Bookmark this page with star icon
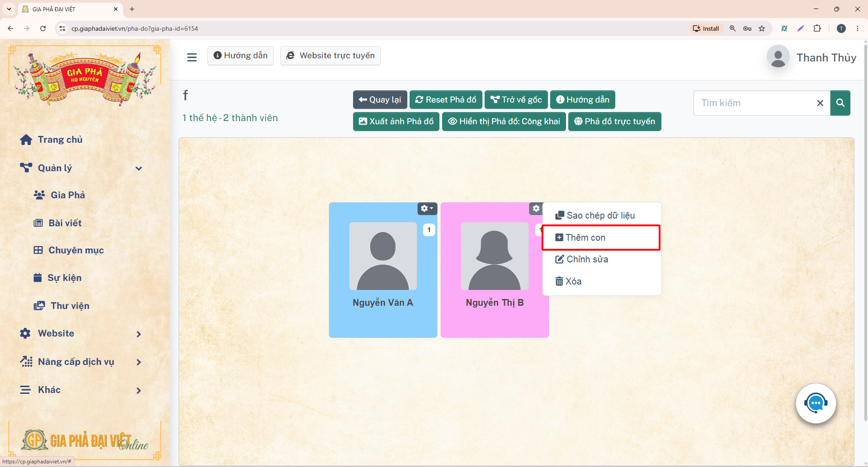 pyautogui.click(x=762, y=28)
